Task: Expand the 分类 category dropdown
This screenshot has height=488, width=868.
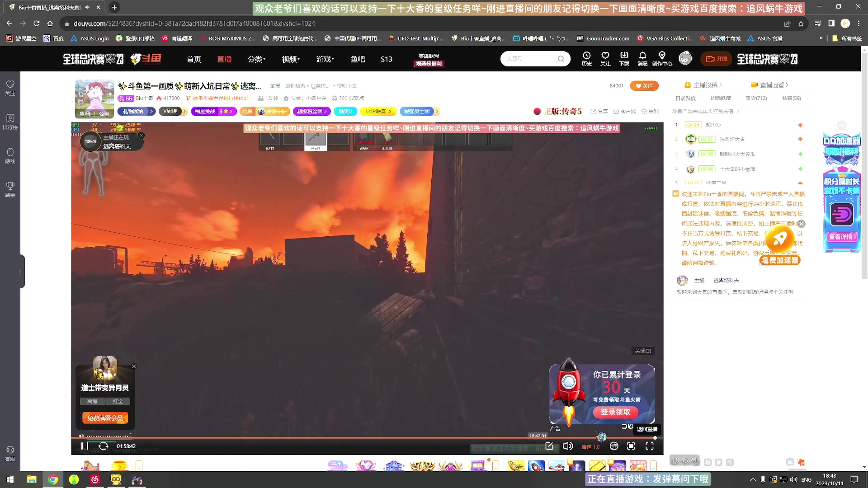Action: coord(256,59)
